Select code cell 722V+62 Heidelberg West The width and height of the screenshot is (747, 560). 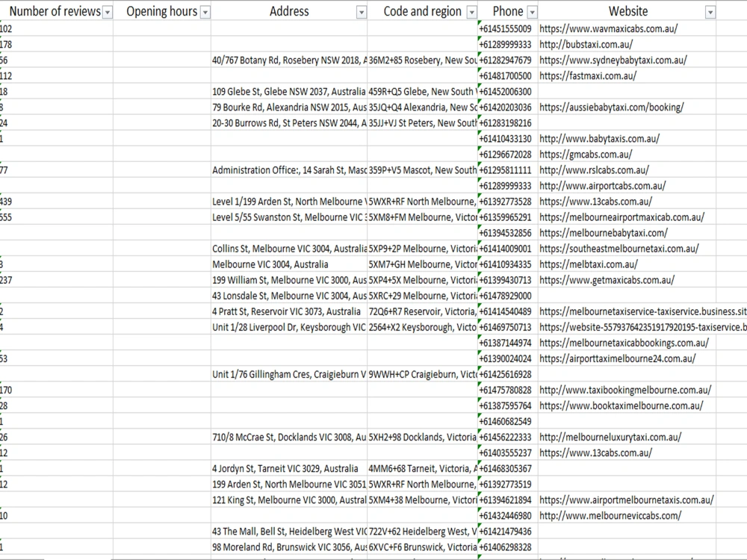pos(423,532)
